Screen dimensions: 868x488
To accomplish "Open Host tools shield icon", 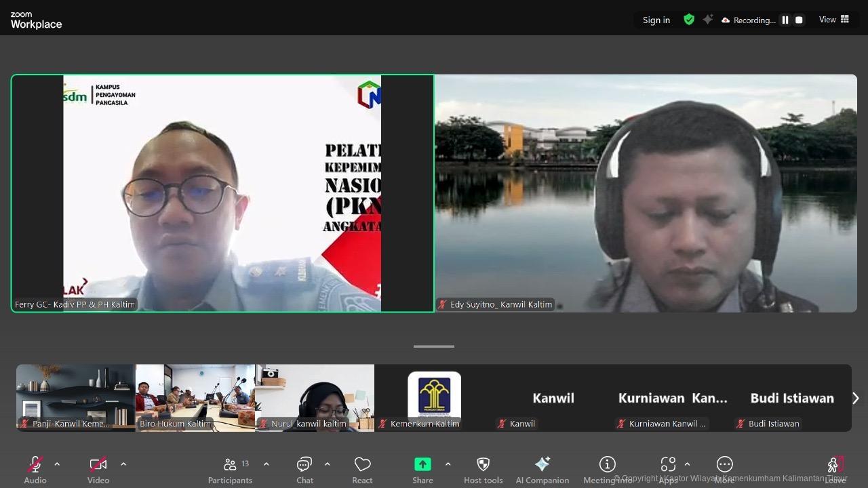I will coord(483,464).
